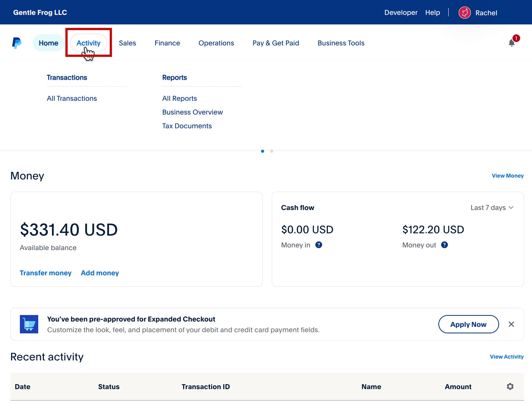Image resolution: width=532 pixels, height=404 pixels.
Task: Click the Amount column header
Action: [x=458, y=387]
